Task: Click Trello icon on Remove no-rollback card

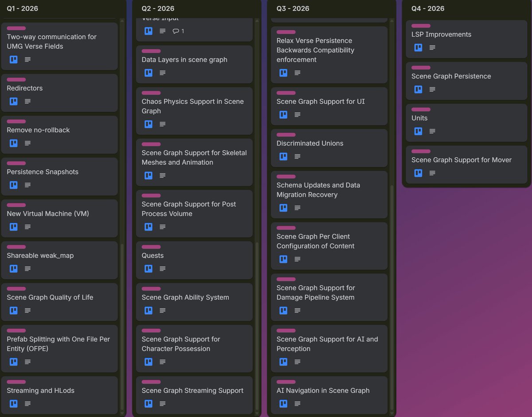Action: (14, 143)
